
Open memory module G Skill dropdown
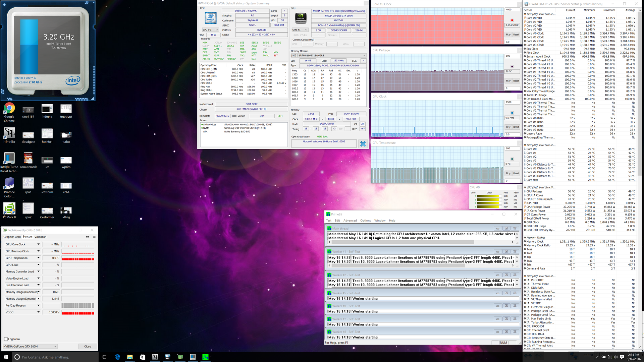pyautogui.click(x=328, y=55)
